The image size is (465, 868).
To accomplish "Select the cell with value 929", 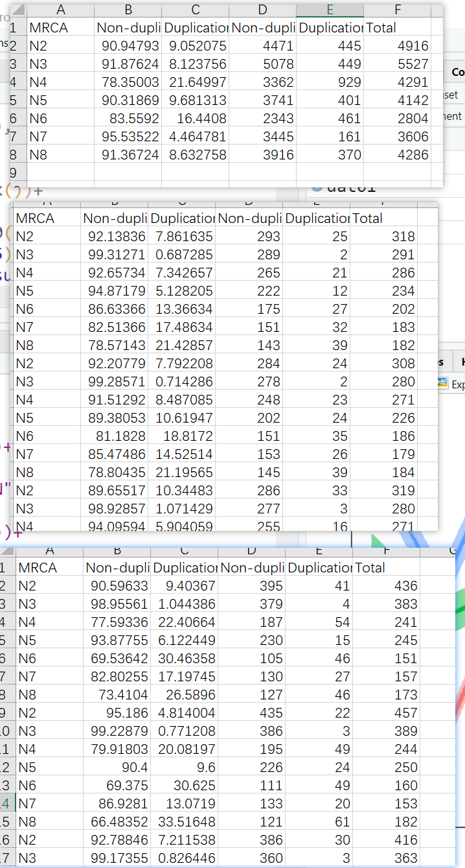I will coord(330,82).
